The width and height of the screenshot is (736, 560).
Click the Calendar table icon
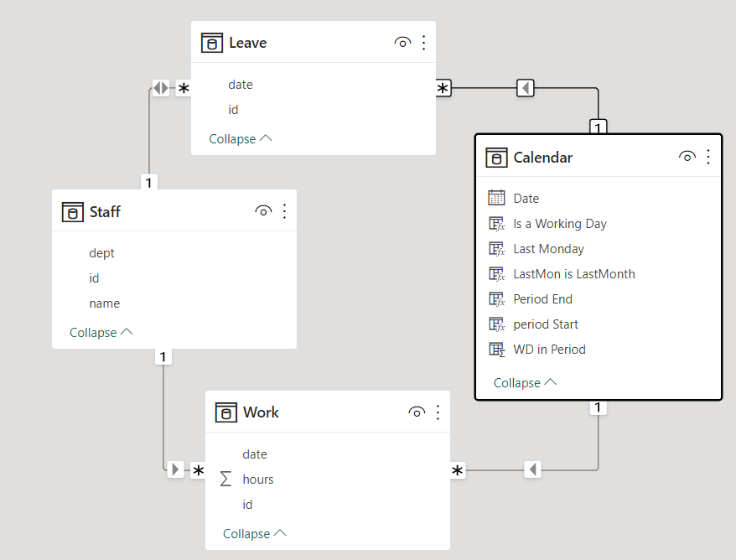[x=496, y=158]
